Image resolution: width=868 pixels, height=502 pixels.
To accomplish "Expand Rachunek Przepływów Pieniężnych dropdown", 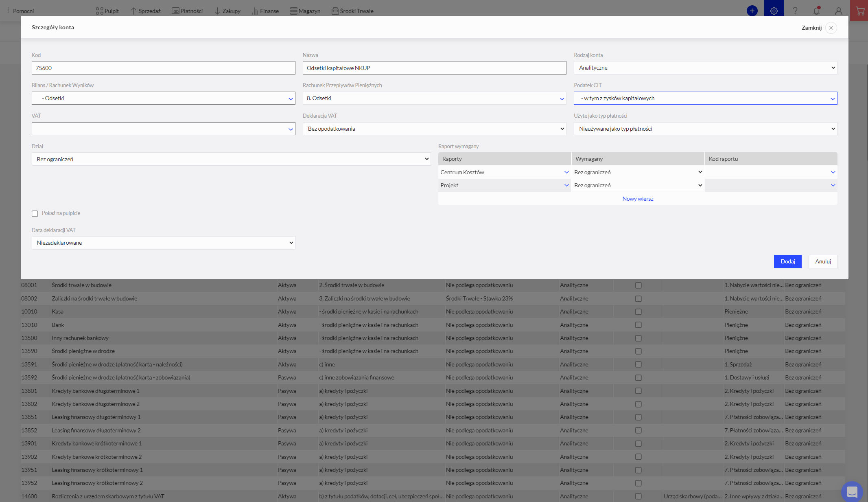I will (x=434, y=98).
